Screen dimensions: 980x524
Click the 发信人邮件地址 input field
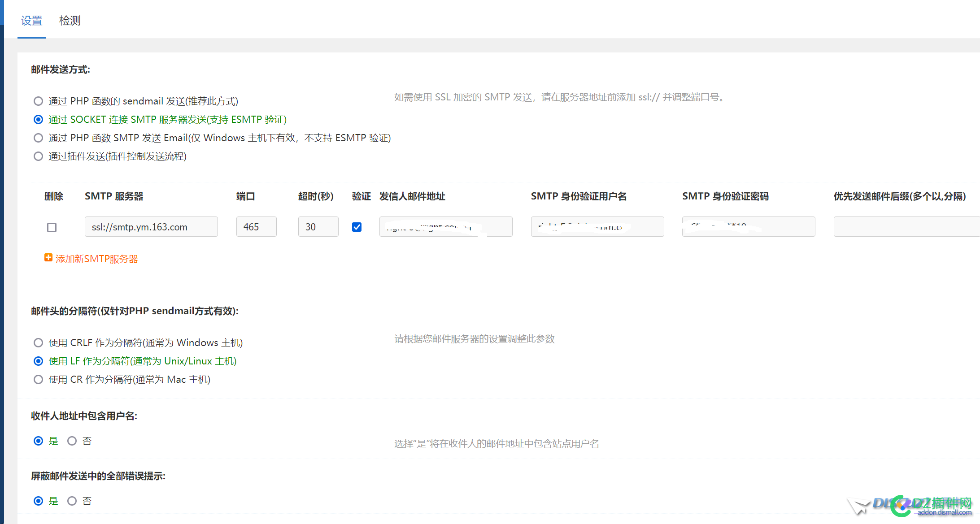tap(446, 227)
